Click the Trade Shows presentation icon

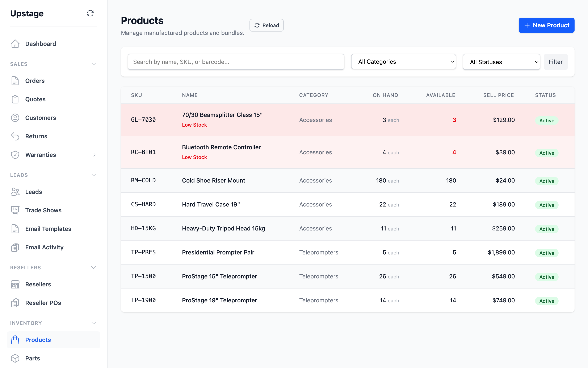[x=15, y=210]
